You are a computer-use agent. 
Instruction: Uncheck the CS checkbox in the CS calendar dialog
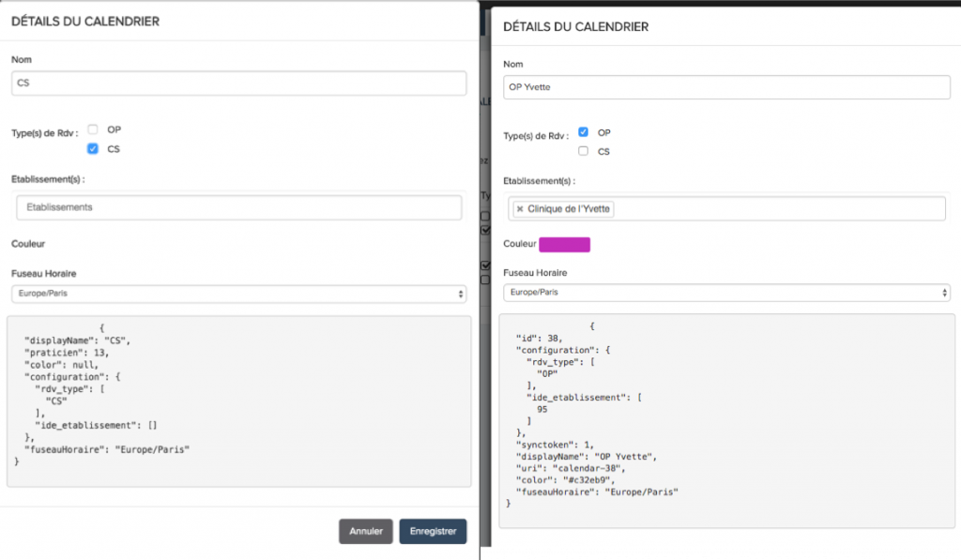93,149
